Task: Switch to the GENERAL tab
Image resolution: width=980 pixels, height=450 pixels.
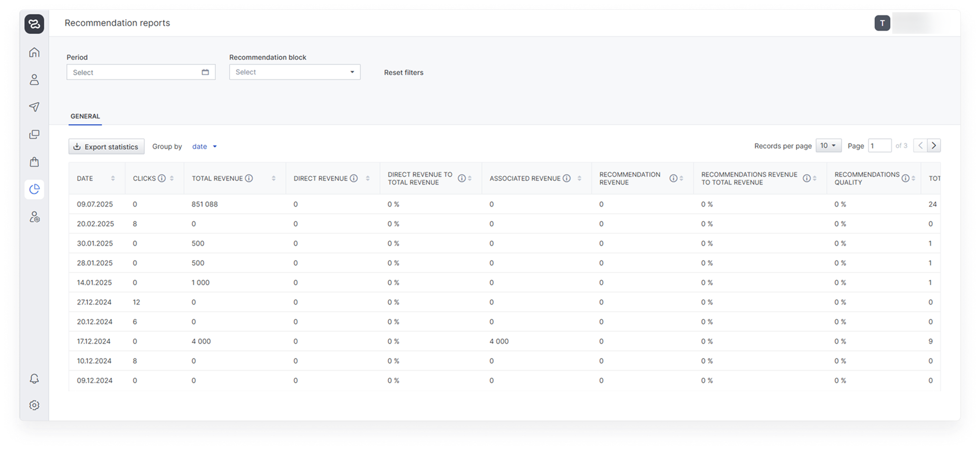Action: [x=85, y=116]
